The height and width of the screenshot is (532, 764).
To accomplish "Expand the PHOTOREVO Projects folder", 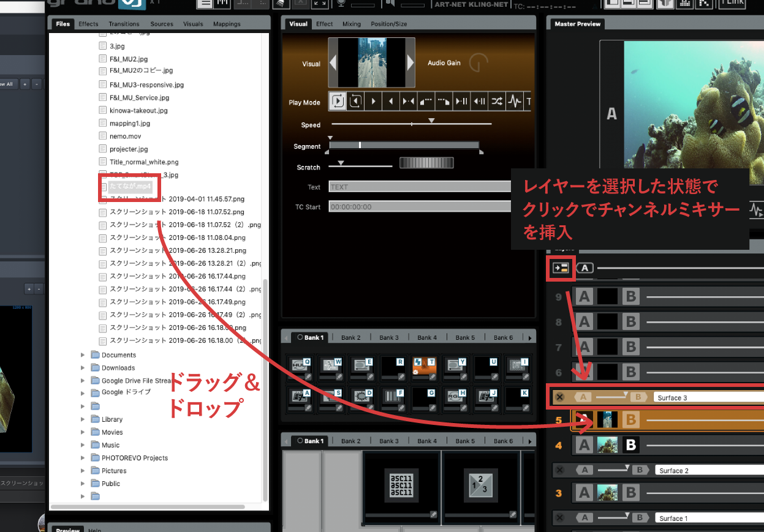I will coord(83,458).
